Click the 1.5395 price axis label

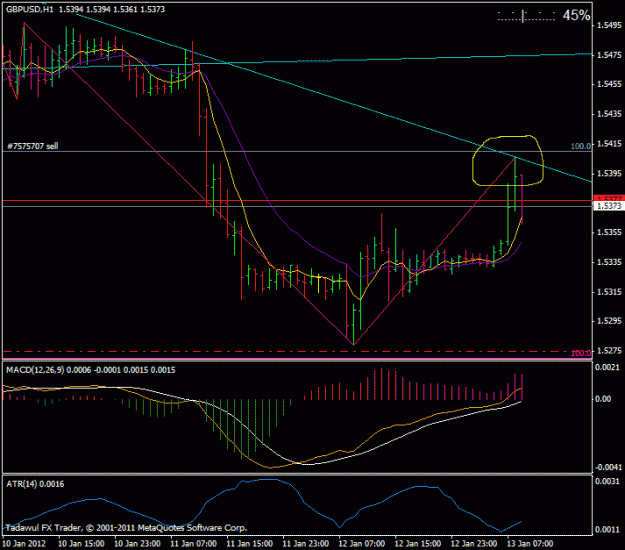click(x=609, y=173)
